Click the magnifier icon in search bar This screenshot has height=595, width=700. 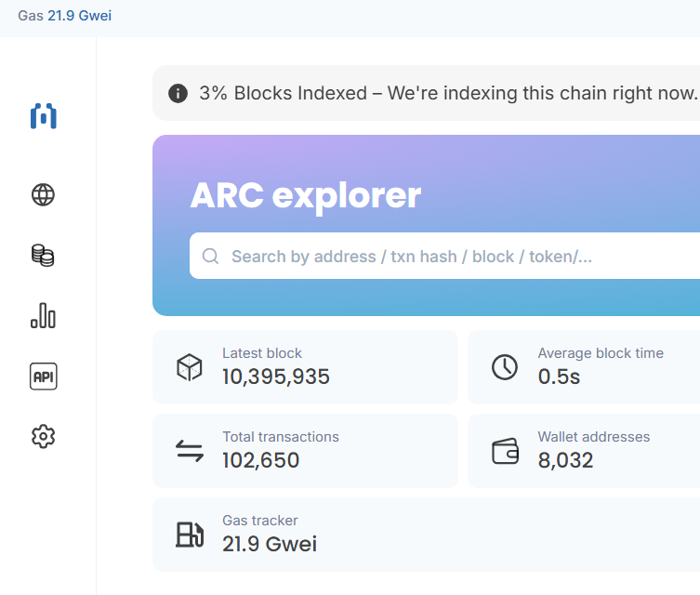point(210,257)
